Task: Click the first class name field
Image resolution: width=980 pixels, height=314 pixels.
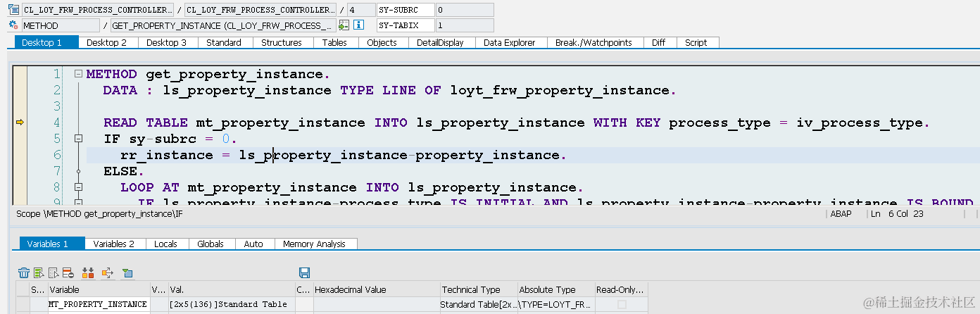Action: (97, 10)
